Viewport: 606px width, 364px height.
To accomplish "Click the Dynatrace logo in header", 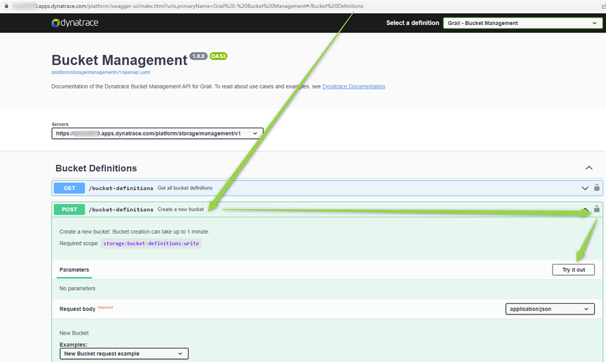I will pos(75,23).
